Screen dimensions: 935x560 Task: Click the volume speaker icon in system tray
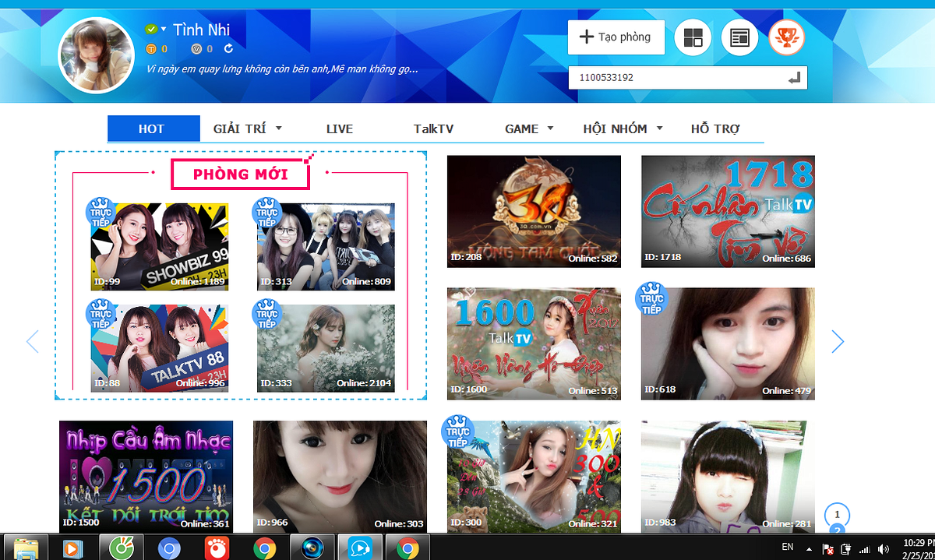[883, 549]
